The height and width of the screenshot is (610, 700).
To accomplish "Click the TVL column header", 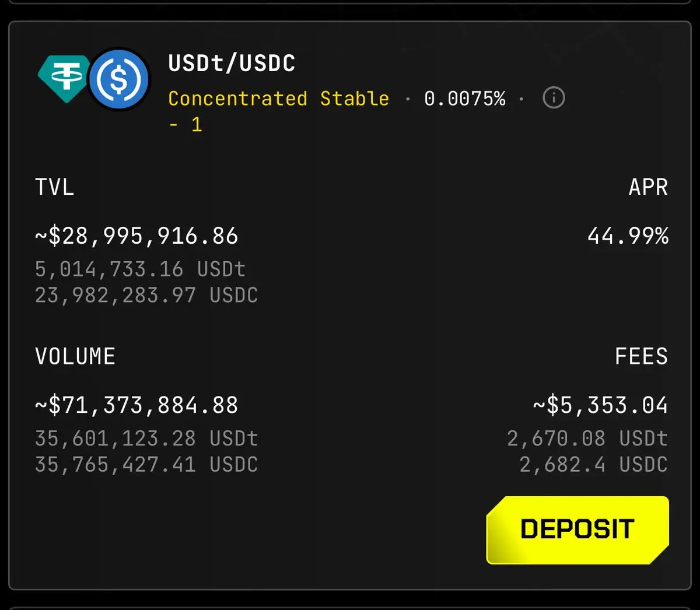I will (x=55, y=187).
